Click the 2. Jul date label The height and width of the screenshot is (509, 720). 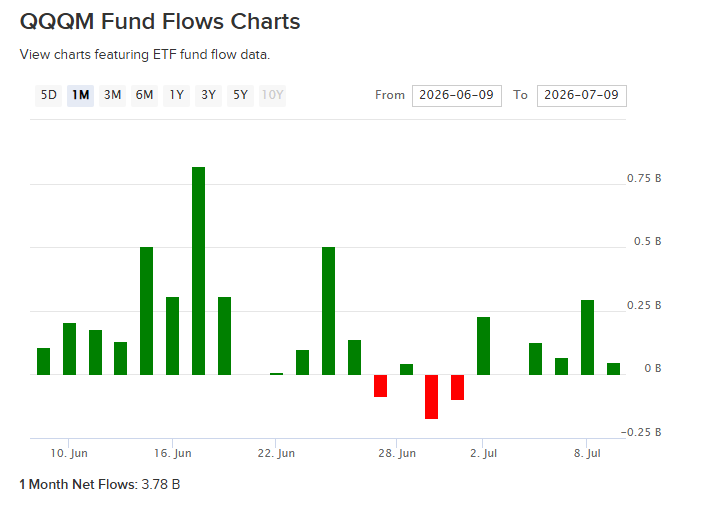484,453
